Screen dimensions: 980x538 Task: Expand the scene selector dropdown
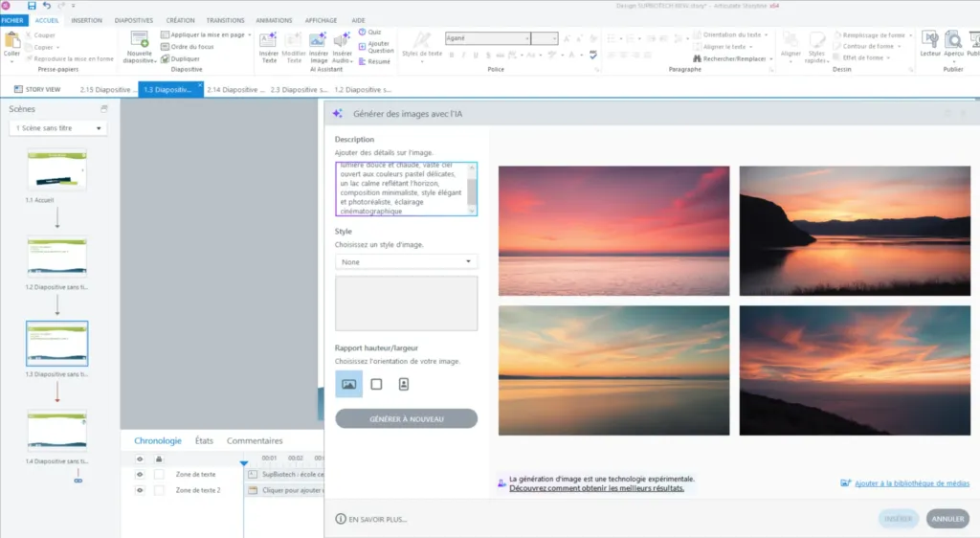57,128
